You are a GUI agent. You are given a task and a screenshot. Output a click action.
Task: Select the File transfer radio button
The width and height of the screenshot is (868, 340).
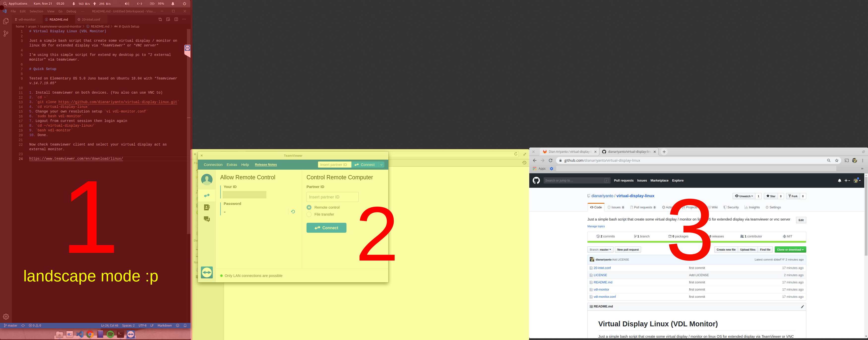[309, 214]
